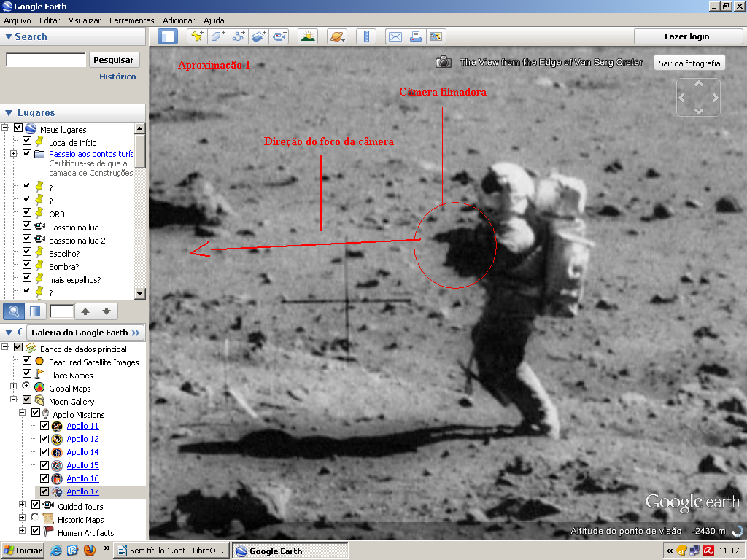
Task: Open Galeria do Google Earth button
Action: point(85,332)
